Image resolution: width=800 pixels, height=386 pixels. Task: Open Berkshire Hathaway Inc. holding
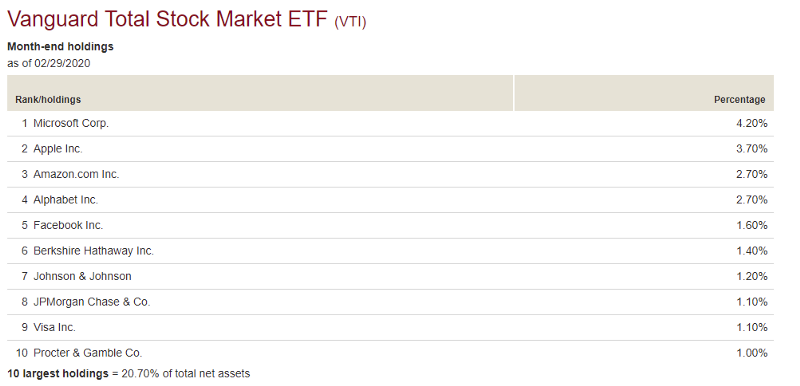[x=93, y=251]
